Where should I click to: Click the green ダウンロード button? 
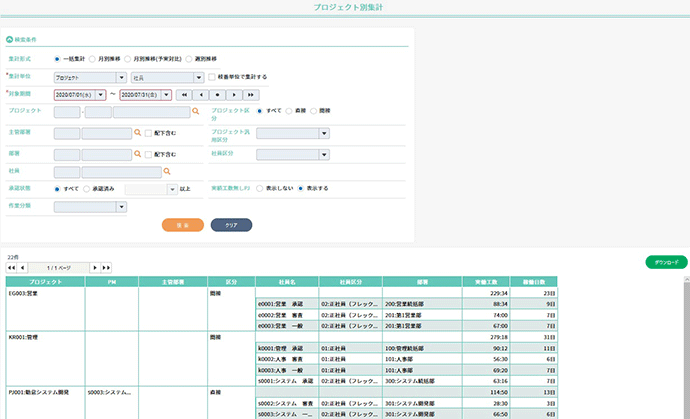click(665, 262)
